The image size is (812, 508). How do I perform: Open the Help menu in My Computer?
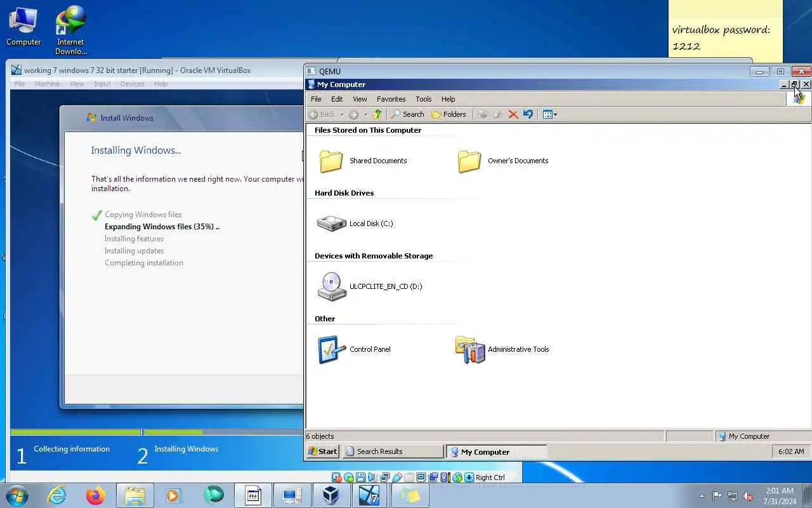tap(449, 99)
